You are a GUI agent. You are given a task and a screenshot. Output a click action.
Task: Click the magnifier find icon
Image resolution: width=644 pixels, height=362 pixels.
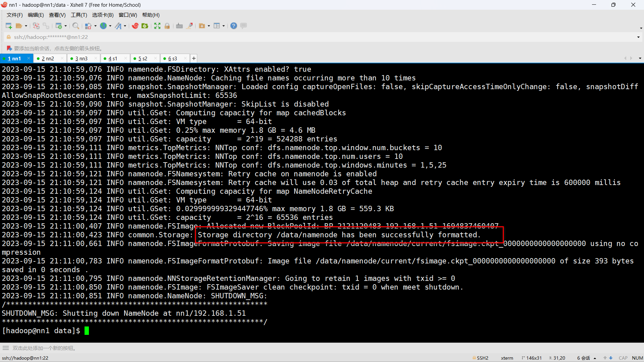coord(76,26)
